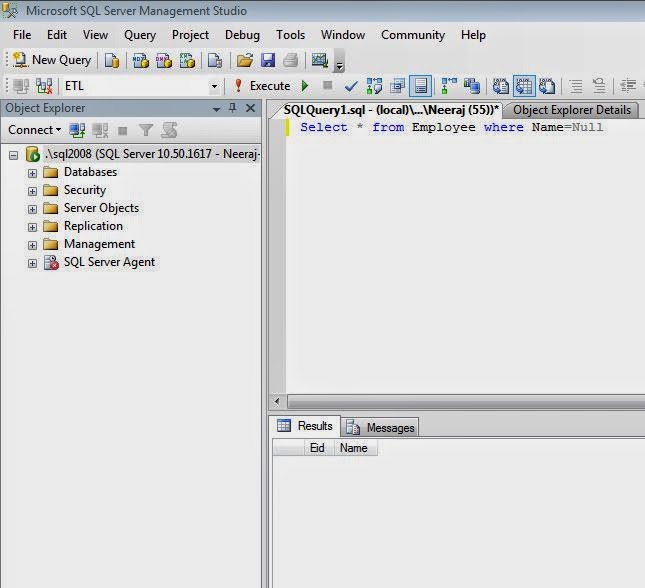Click Uncomment selected lines icon
Image resolution: width=645 pixels, height=588 pixels.
(x=599, y=86)
